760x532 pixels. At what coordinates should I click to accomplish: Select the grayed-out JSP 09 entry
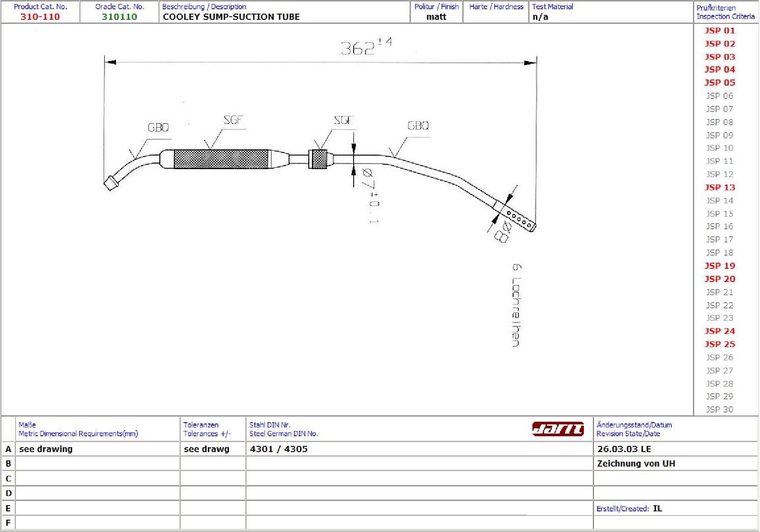[719, 135]
